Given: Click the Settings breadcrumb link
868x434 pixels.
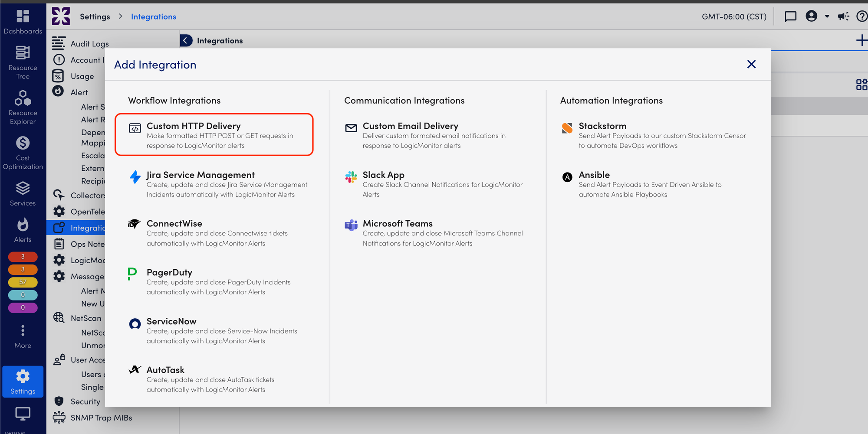Looking at the screenshot, I should click(x=95, y=16).
